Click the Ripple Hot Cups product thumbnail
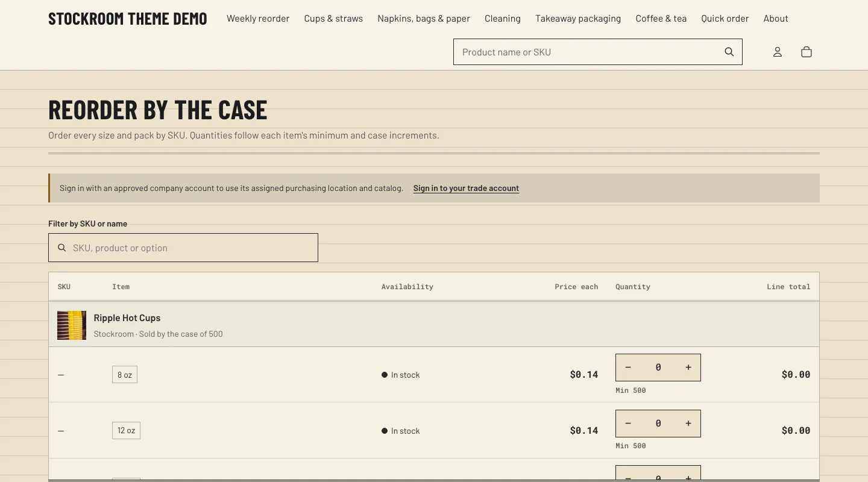The width and height of the screenshot is (868, 482). click(72, 325)
